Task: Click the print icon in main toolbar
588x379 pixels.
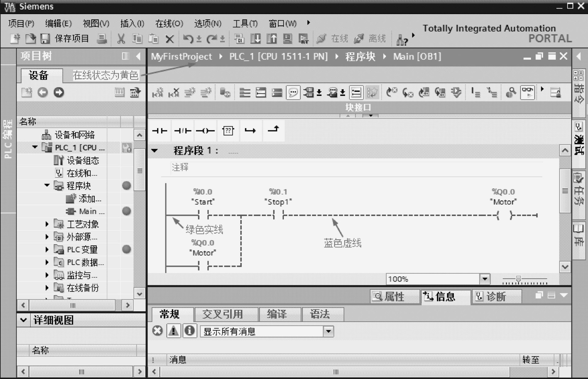Action: pos(102,39)
